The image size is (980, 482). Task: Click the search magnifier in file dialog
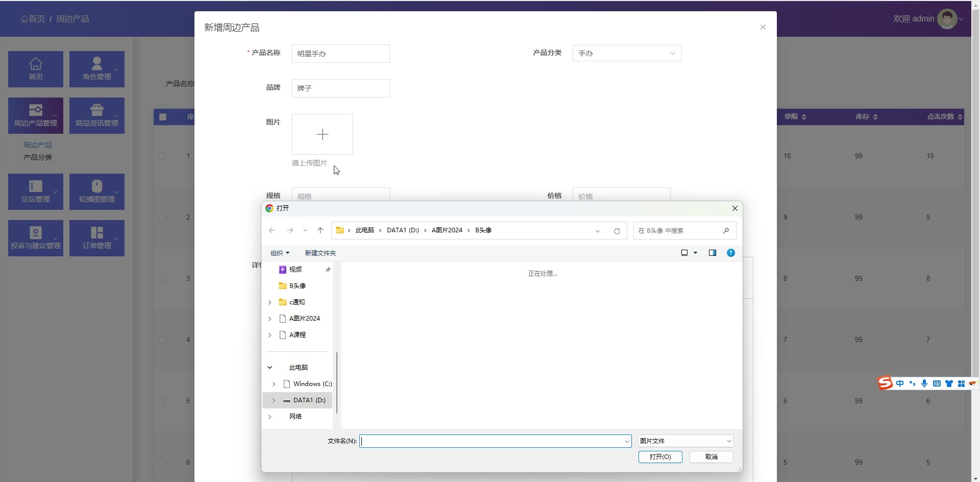point(726,231)
